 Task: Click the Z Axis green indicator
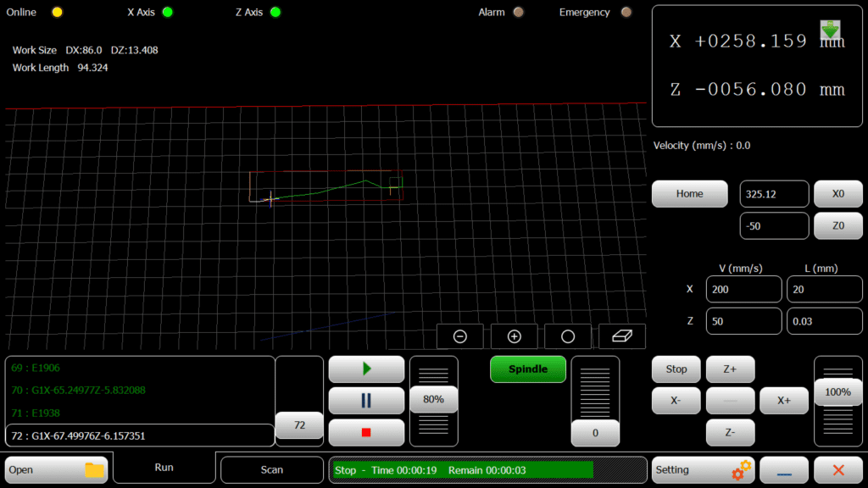pyautogui.click(x=275, y=12)
